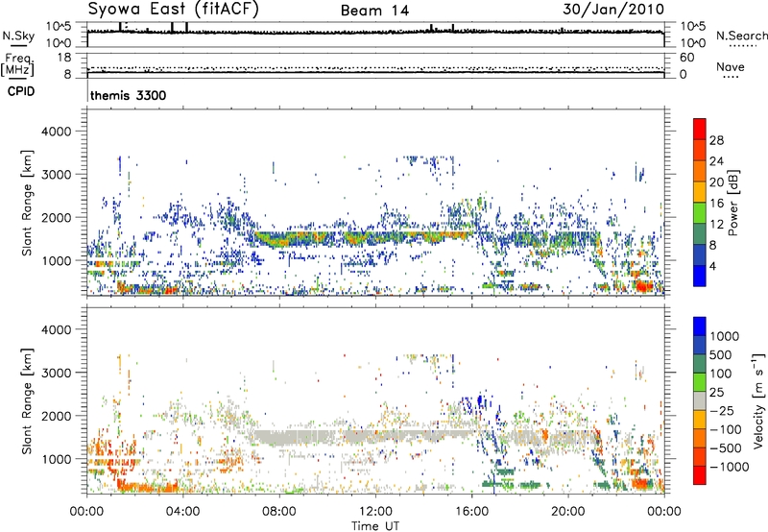Click the 'N.Search' legend label
Viewport: 768px width, 532px height.
[741, 36]
